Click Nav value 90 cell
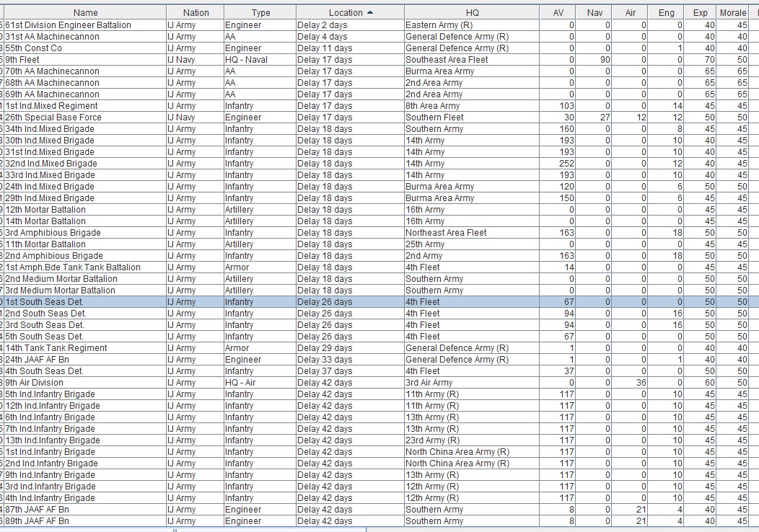The image size is (759, 532). click(594, 60)
